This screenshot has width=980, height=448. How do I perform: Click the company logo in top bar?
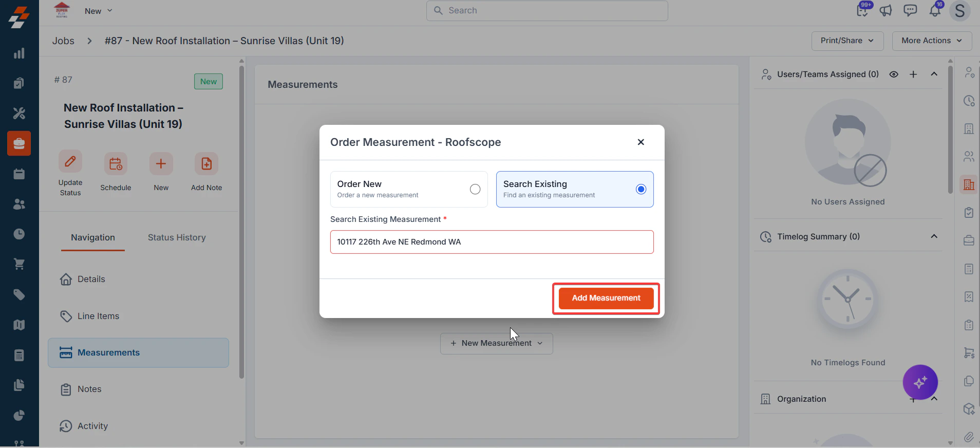[x=62, y=10]
